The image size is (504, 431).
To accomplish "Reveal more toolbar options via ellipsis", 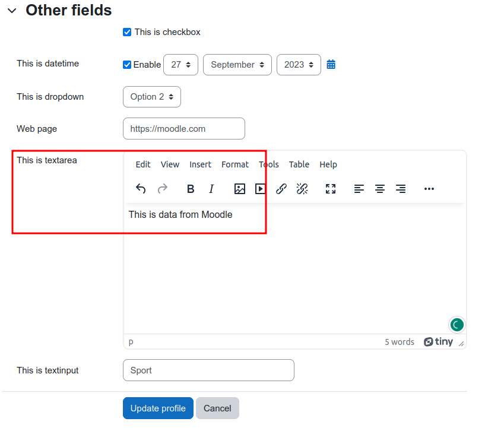I will (x=429, y=189).
